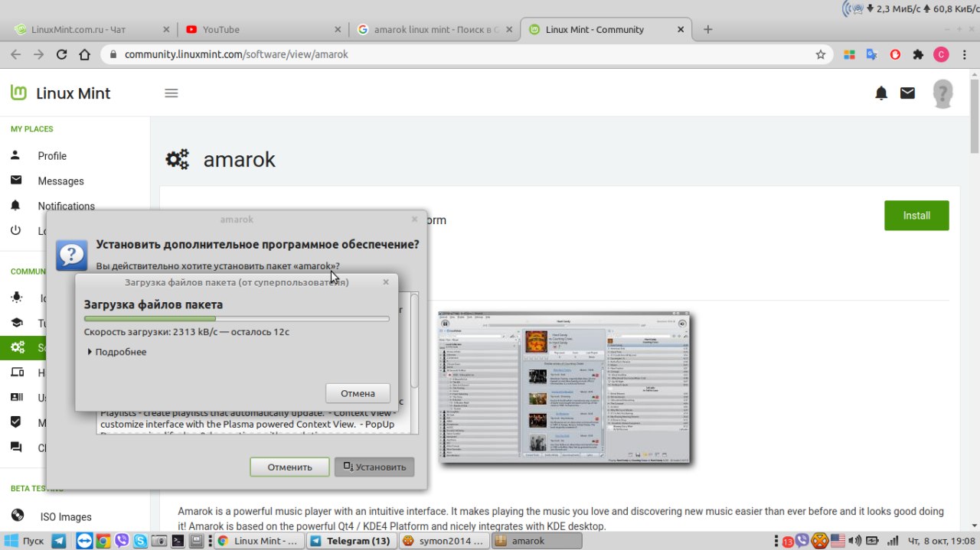
Task: Open the red hand ad-blocker extension icon
Action: [x=895, y=54]
